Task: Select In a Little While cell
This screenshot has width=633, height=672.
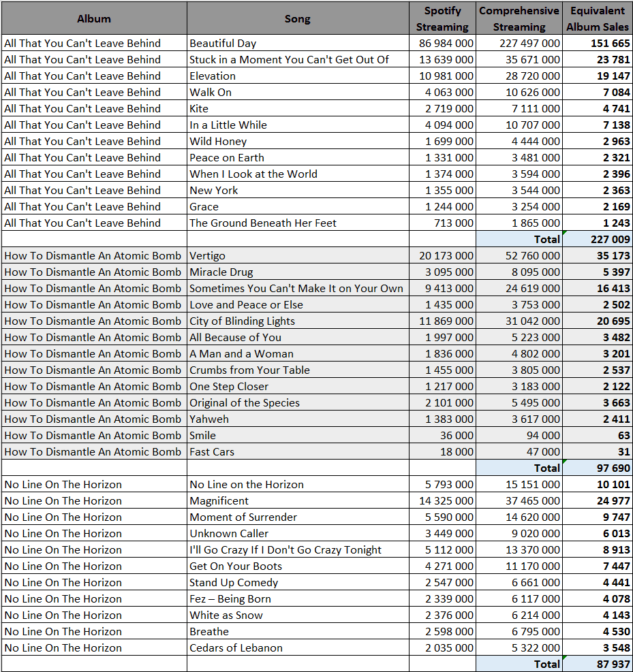Action: pos(298,125)
